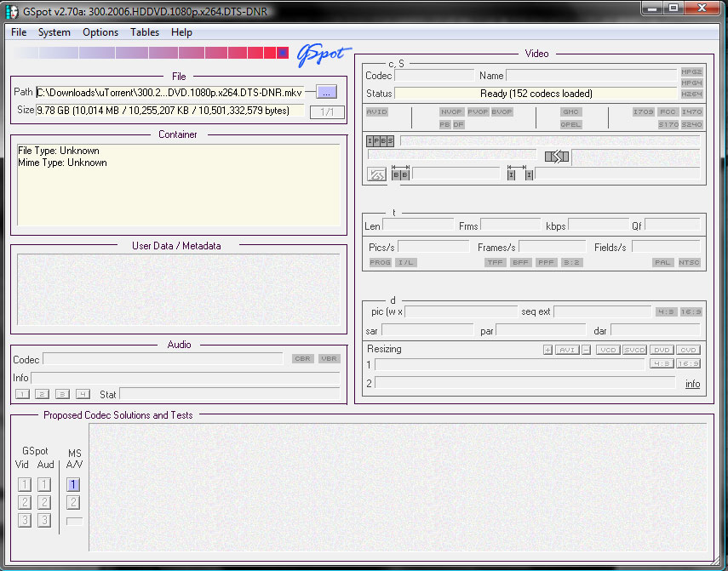Click the BFF indicator
728x571 pixels.
(x=520, y=263)
